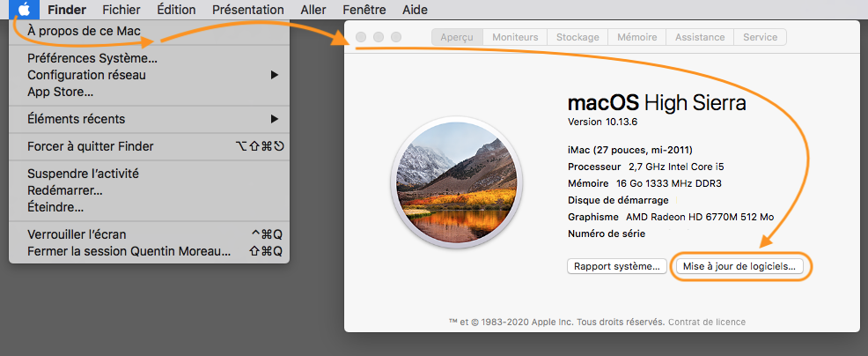868x356 pixels.
Task: Select À propos de ce Mac
Action: tap(84, 32)
